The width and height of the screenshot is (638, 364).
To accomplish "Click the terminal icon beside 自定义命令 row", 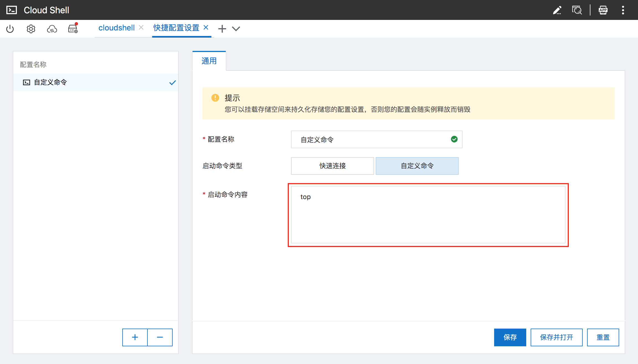I will 27,82.
